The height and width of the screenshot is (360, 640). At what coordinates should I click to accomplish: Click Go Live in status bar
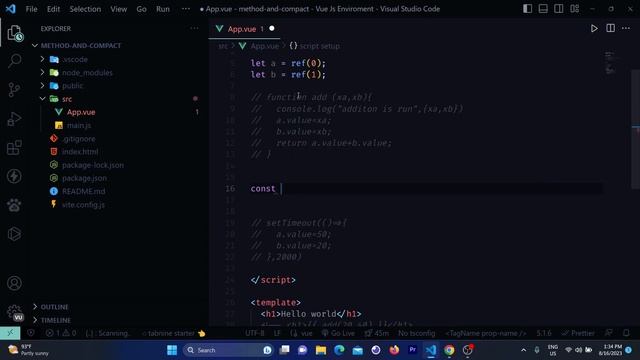pos(338,333)
